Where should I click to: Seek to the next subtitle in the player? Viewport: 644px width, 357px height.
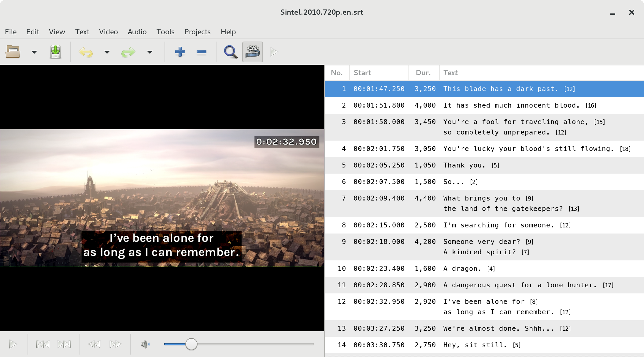[64, 344]
